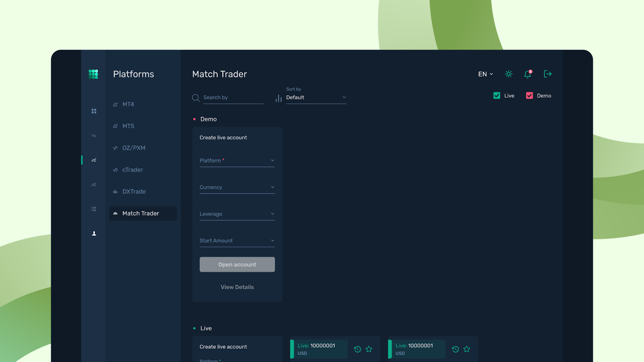Image resolution: width=644 pixels, height=362 pixels.
Task: Click Create live account title in the Demo card
Action: [223, 138]
